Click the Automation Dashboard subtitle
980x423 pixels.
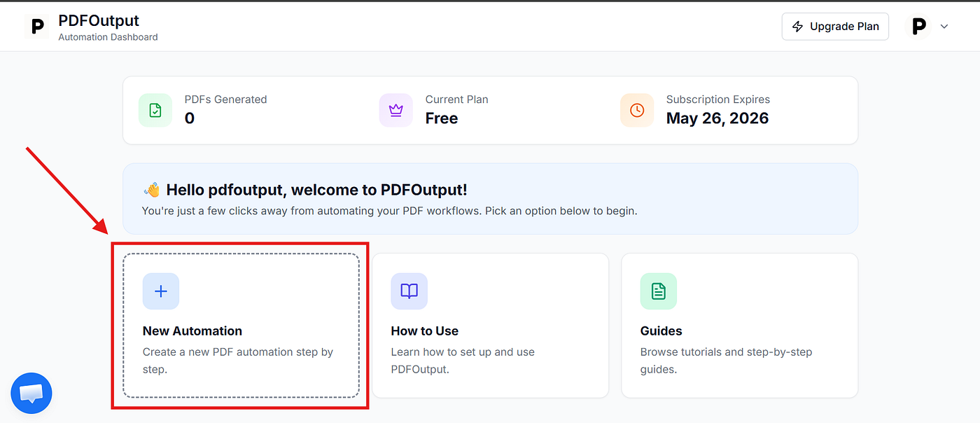click(x=108, y=37)
